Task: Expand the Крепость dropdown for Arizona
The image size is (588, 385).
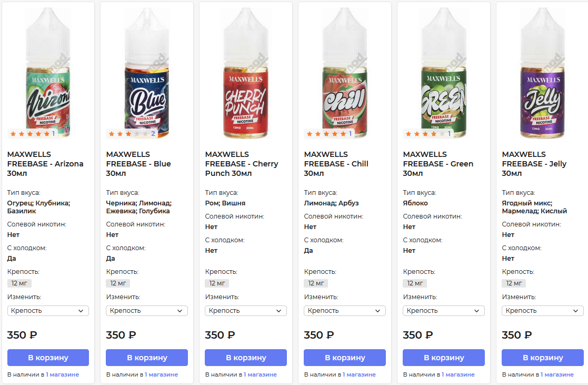Action: [x=48, y=311]
